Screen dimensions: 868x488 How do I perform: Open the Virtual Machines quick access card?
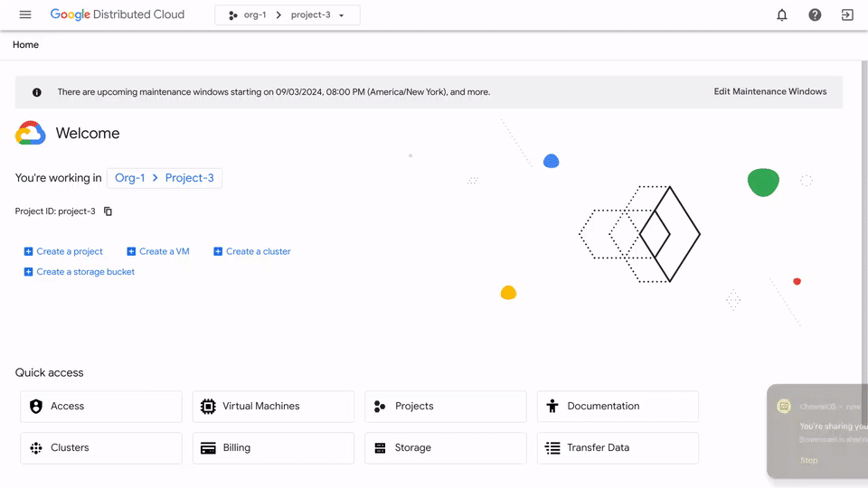273,407
